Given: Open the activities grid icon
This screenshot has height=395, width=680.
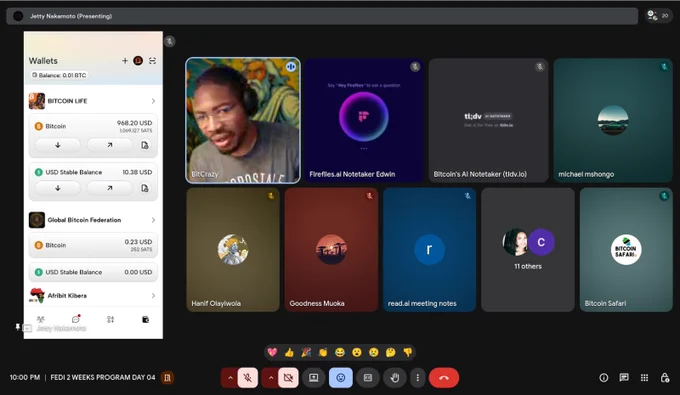Looking at the screenshot, I should [644, 378].
